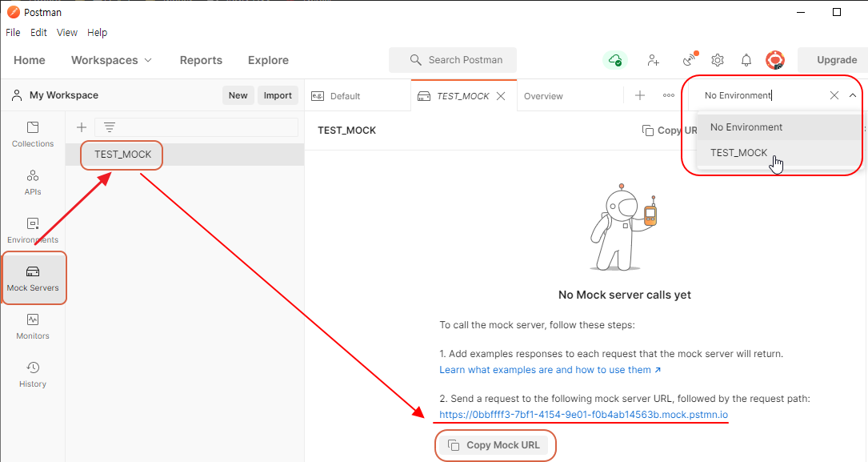
Task: Click the Copy Mock URL button
Action: tap(494, 445)
